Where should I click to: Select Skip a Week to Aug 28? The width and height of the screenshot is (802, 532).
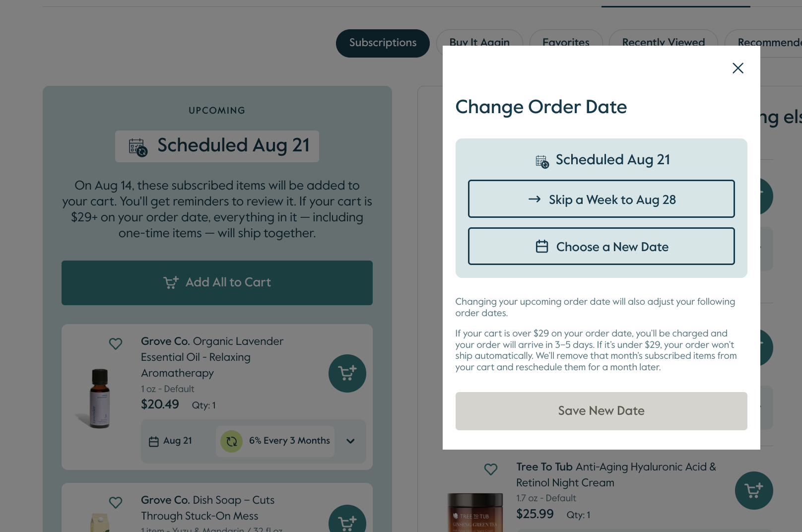601,199
